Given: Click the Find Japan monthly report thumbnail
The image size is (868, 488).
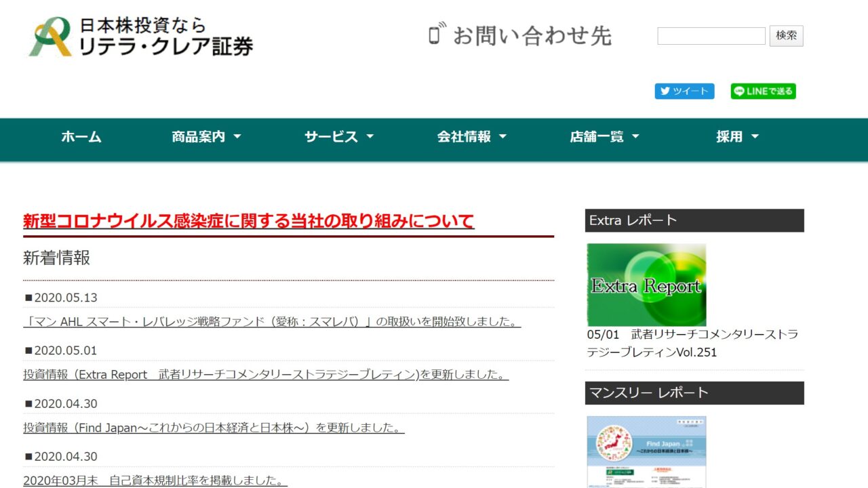Looking at the screenshot, I should pos(646,452).
